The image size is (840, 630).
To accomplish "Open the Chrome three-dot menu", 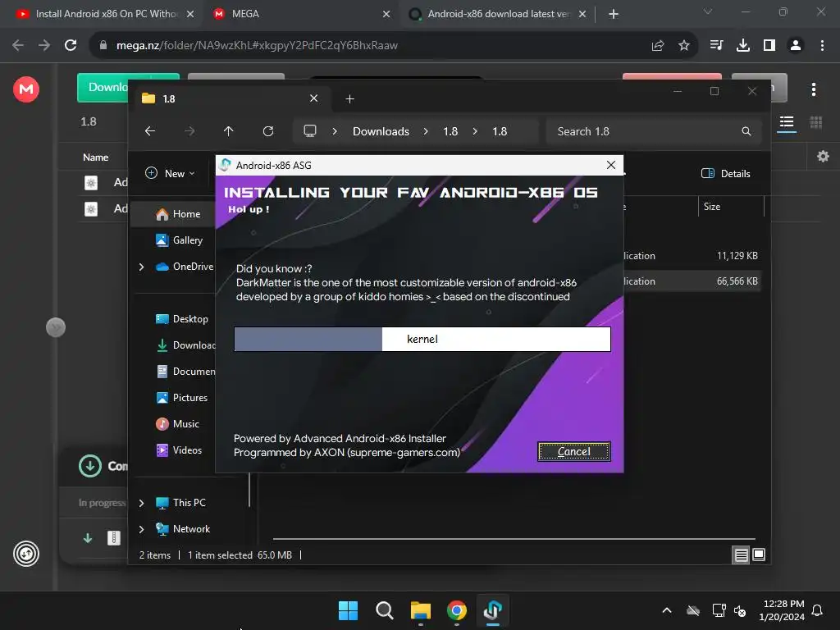I will [x=822, y=45].
